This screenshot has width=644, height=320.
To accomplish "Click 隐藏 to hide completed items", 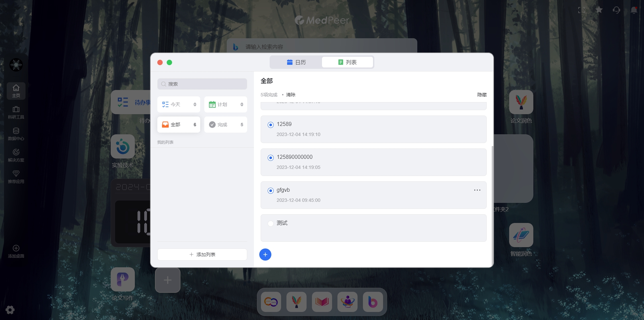I will click(482, 95).
